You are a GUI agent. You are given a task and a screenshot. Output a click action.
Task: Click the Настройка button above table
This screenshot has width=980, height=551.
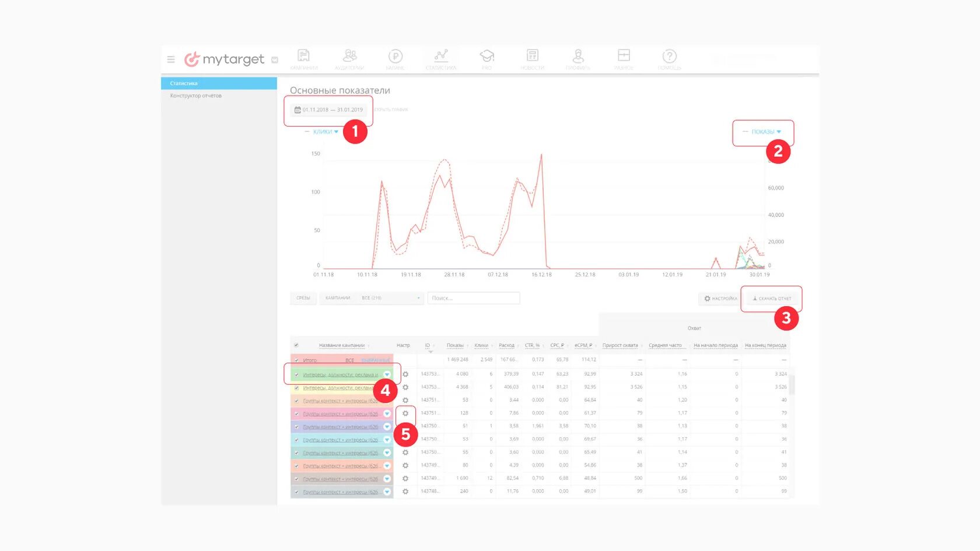click(720, 299)
